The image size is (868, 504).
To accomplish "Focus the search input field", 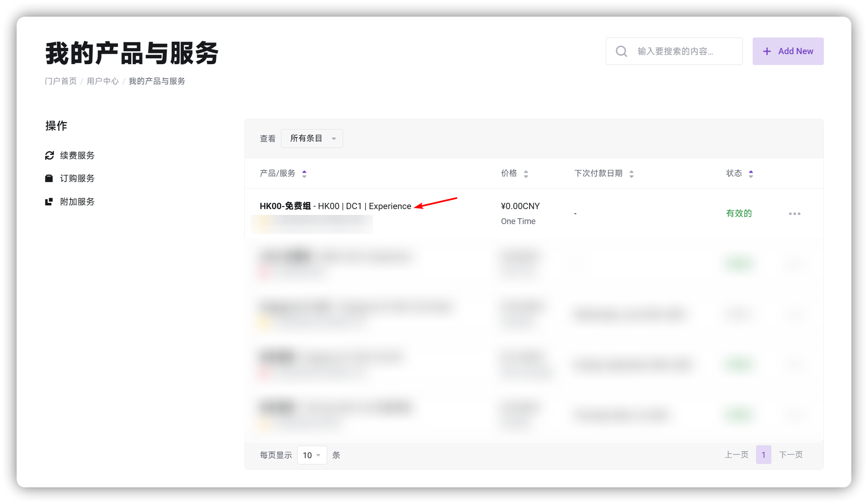I will point(674,51).
